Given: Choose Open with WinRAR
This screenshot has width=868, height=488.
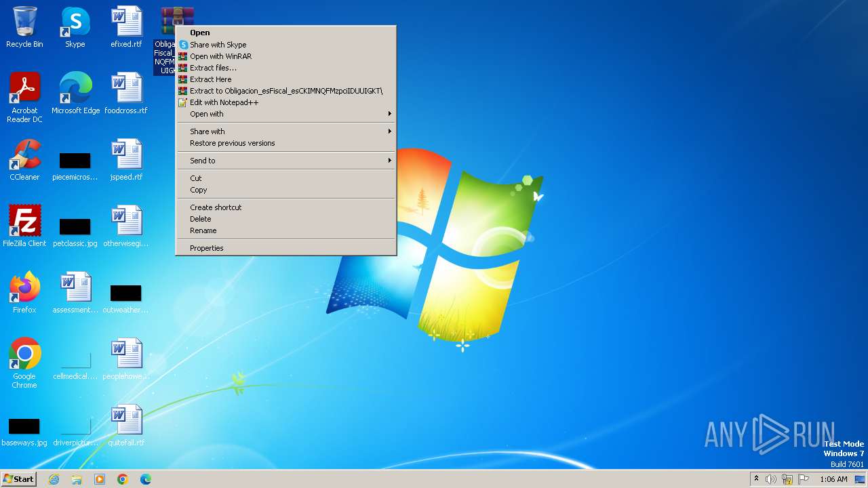Looking at the screenshot, I should tap(285, 56).
